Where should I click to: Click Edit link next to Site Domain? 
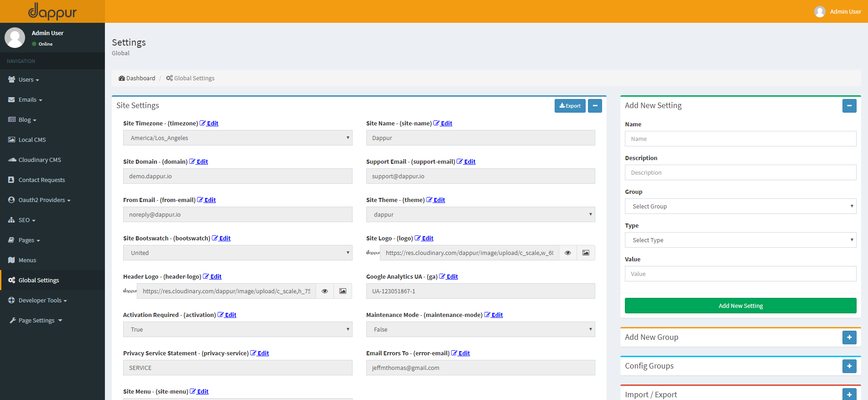tap(202, 162)
